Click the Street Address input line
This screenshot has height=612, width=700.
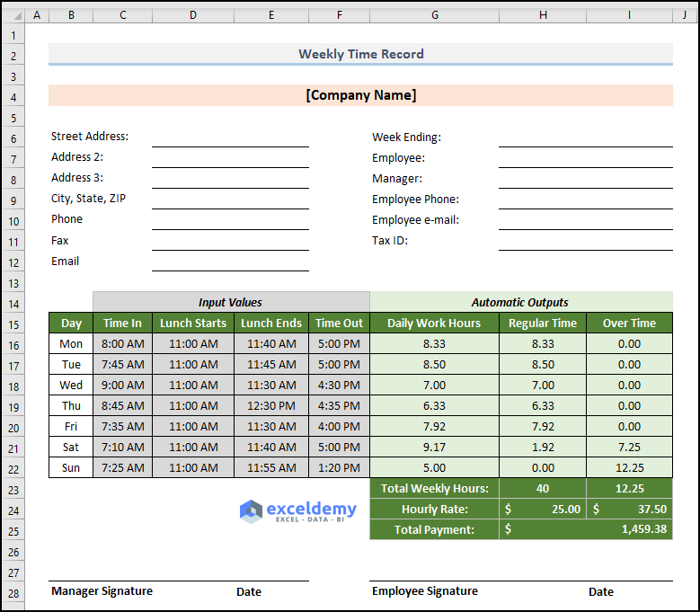point(230,137)
